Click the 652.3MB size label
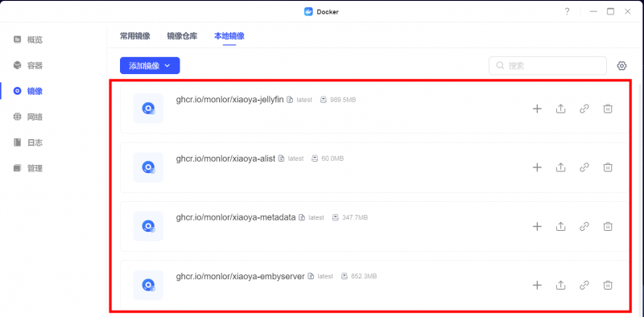 364,276
